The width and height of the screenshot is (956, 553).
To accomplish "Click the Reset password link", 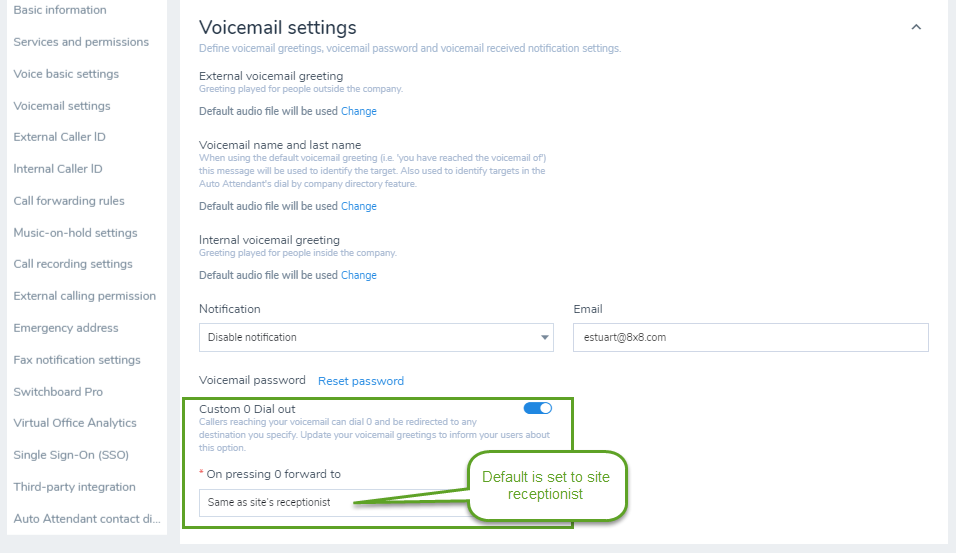I will tap(361, 381).
